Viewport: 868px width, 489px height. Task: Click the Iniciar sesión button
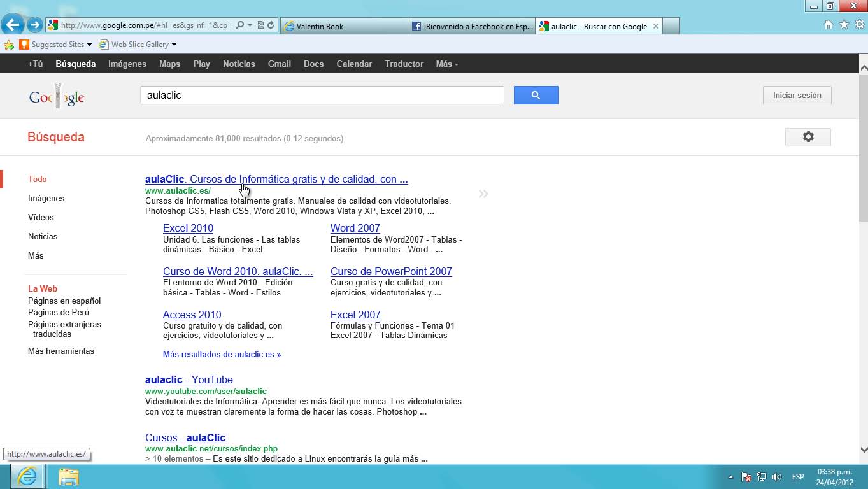pos(797,96)
